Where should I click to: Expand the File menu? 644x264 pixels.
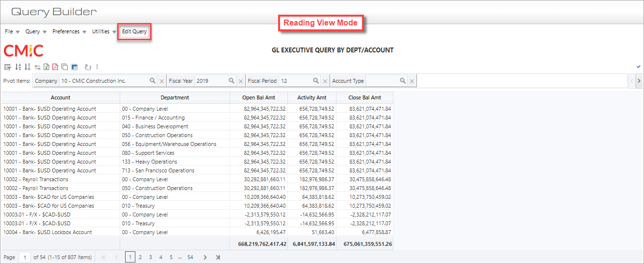[x=12, y=31]
